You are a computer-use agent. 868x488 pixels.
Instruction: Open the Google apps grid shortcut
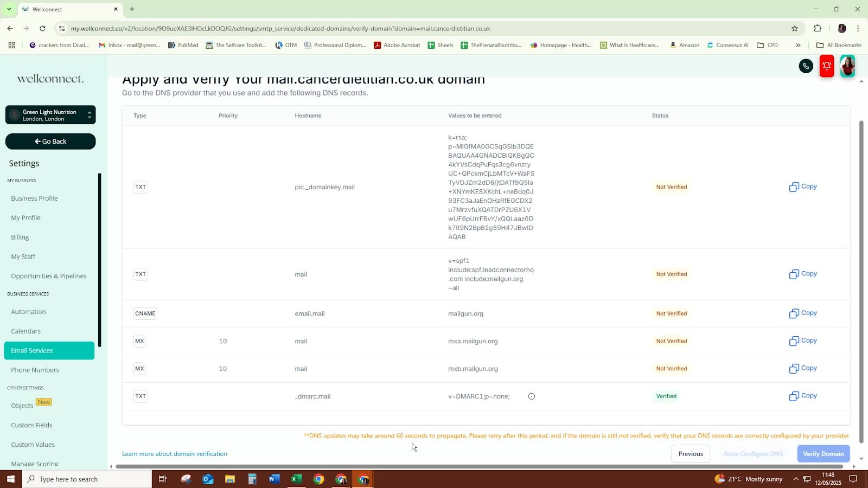[x=11, y=45]
